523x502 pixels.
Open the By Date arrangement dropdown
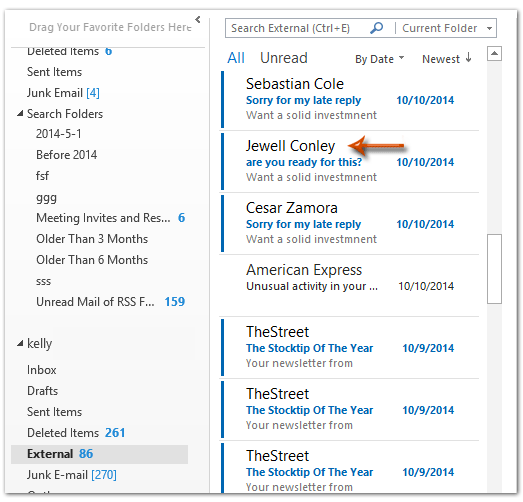click(379, 59)
